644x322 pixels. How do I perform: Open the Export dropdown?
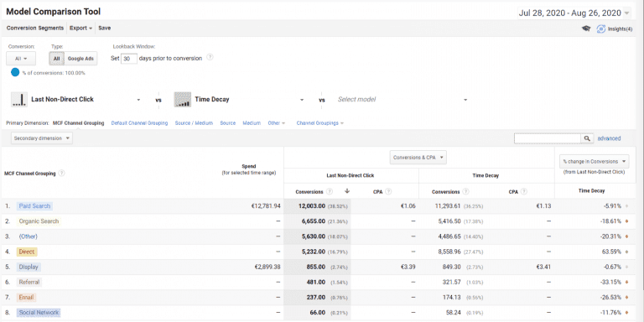[x=80, y=29]
